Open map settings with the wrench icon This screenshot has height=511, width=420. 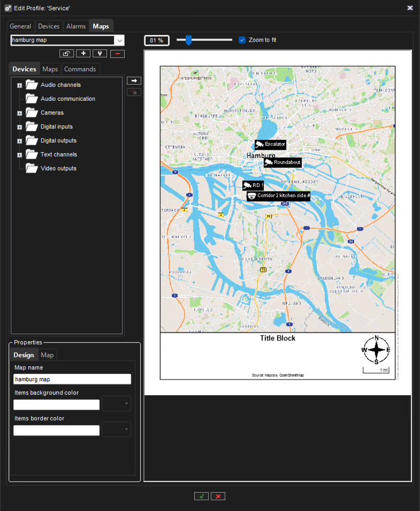(x=100, y=54)
